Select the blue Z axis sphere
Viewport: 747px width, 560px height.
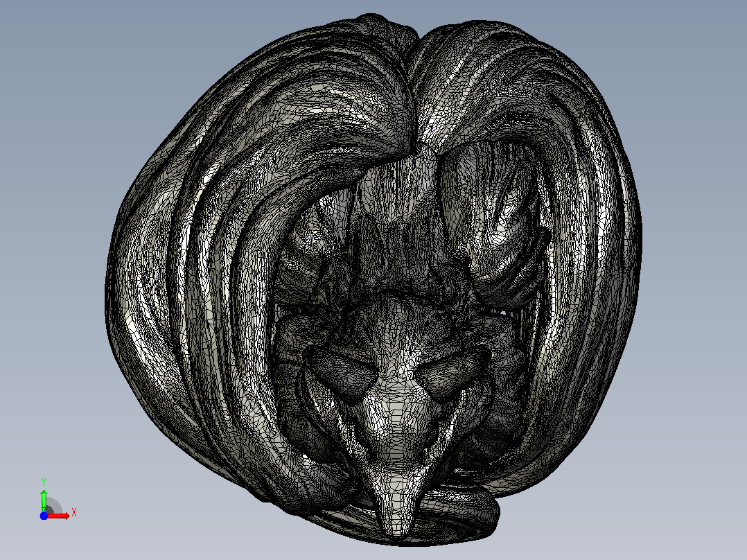[x=44, y=516]
